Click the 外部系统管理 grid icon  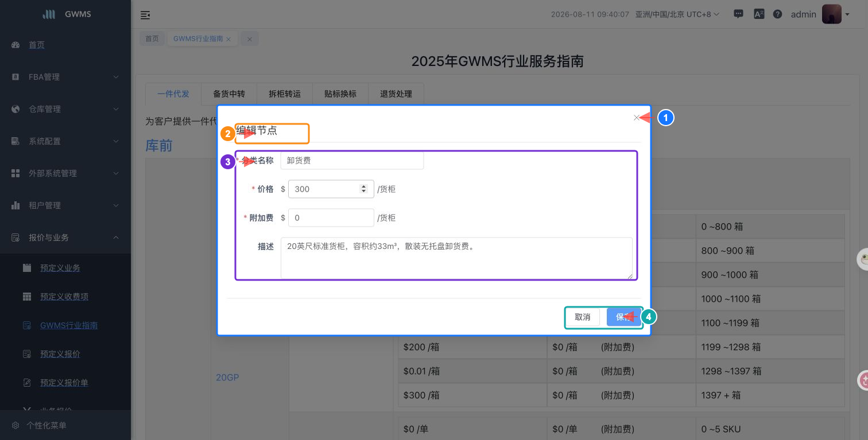point(15,173)
